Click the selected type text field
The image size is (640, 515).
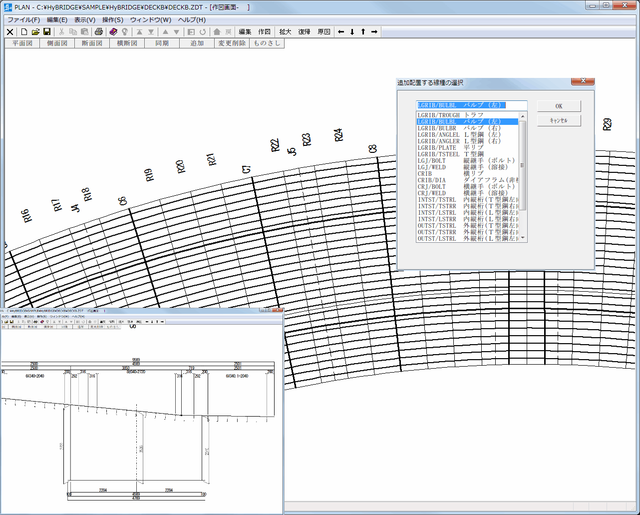coord(470,104)
